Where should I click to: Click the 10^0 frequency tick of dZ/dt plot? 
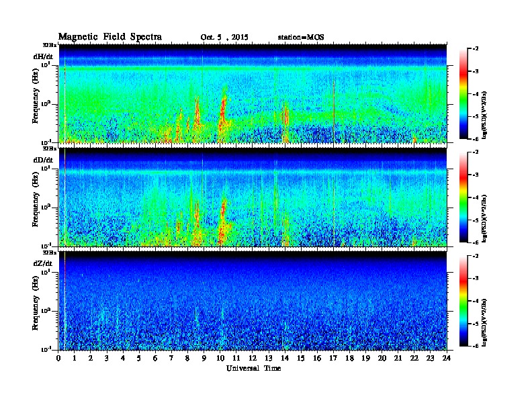46,311
